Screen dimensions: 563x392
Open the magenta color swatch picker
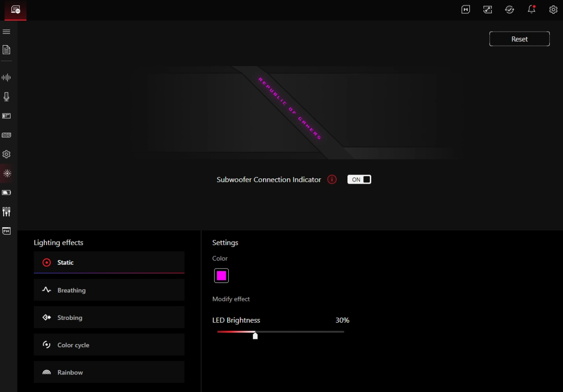coord(221,276)
